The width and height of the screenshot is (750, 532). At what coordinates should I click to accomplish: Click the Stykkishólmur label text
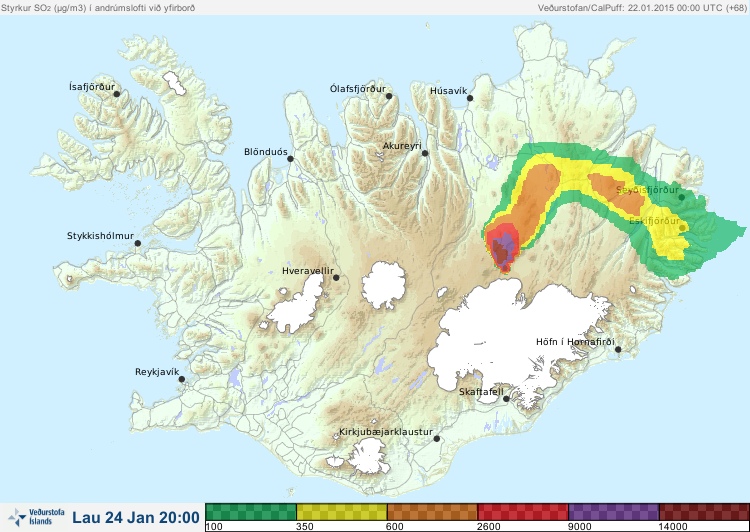click(100, 236)
